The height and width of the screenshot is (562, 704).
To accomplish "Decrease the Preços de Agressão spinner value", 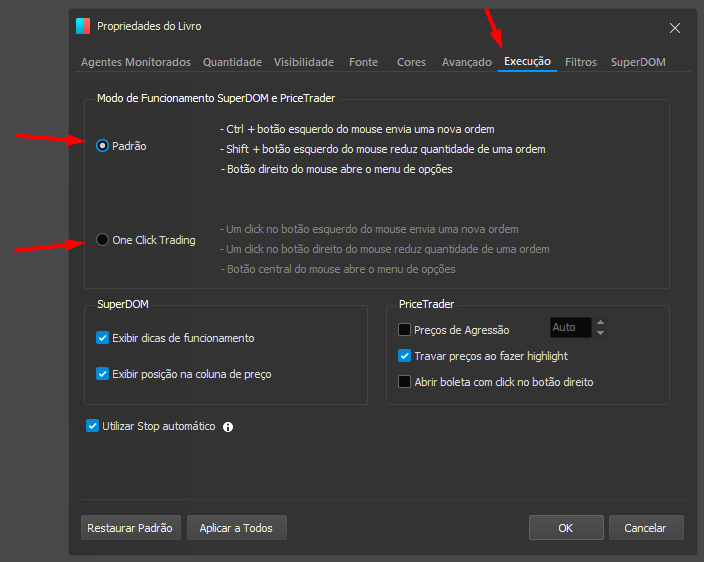I will coord(600,333).
